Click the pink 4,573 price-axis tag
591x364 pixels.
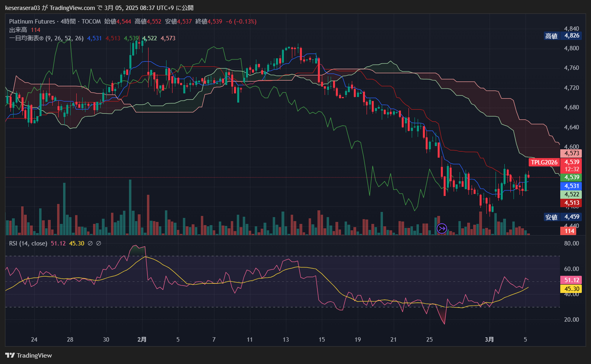click(x=571, y=153)
